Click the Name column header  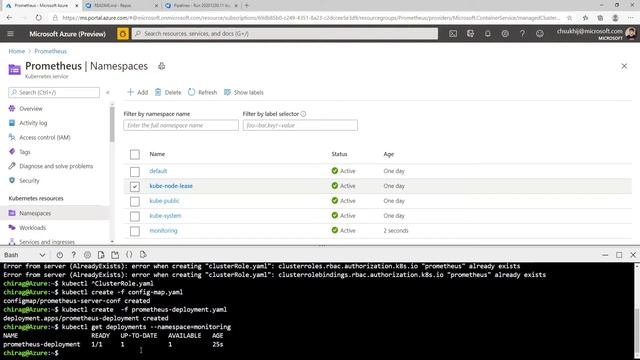[157, 154]
